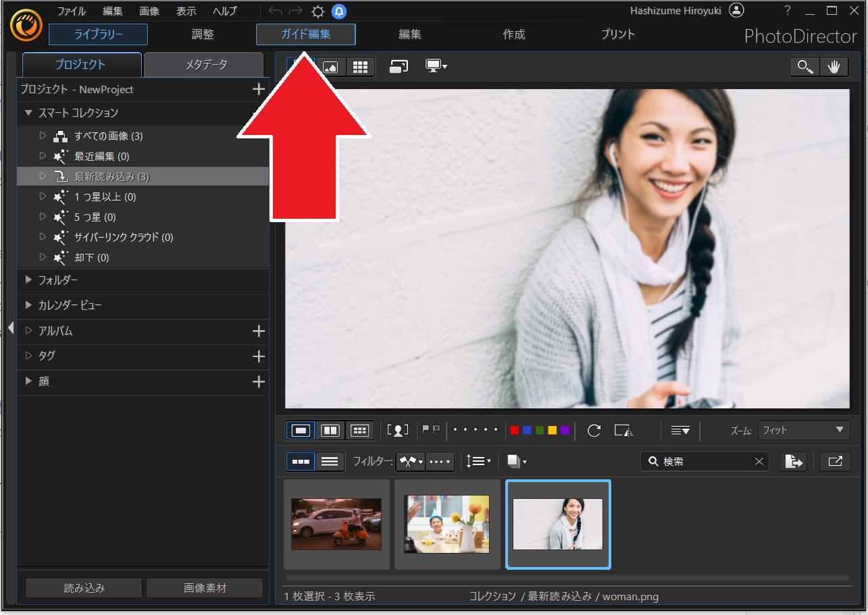Open the flag filter dropdown
This screenshot has height=615, width=868.
pos(411,462)
